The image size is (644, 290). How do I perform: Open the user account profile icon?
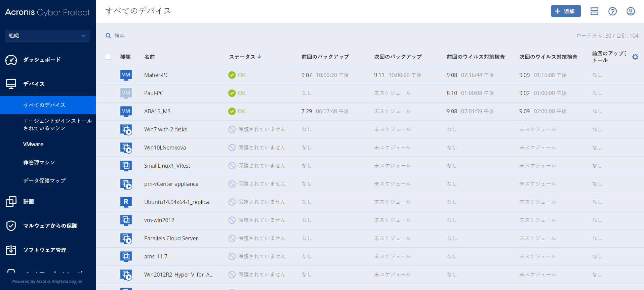631,11
